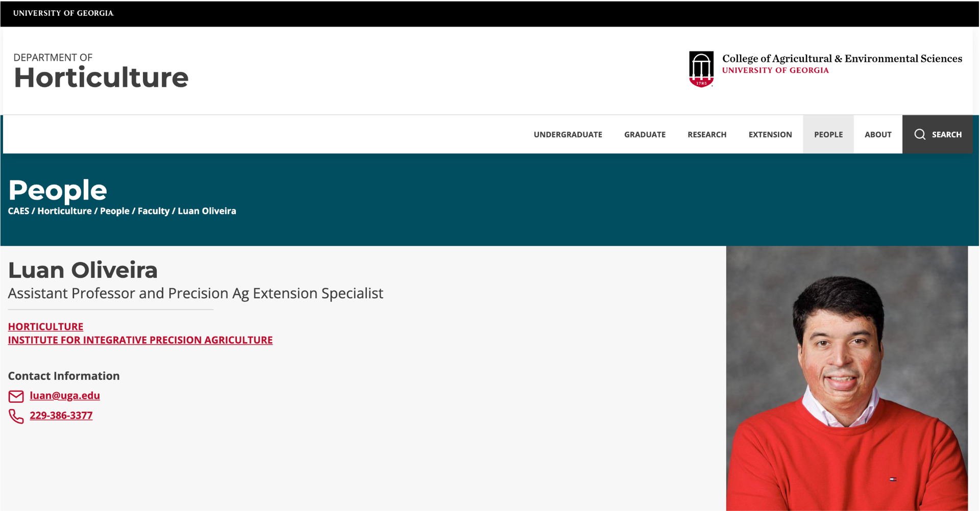Screen dimensions: 980x511
Task: Open Institute for Integrative Precision Agriculture link
Action: (140, 340)
